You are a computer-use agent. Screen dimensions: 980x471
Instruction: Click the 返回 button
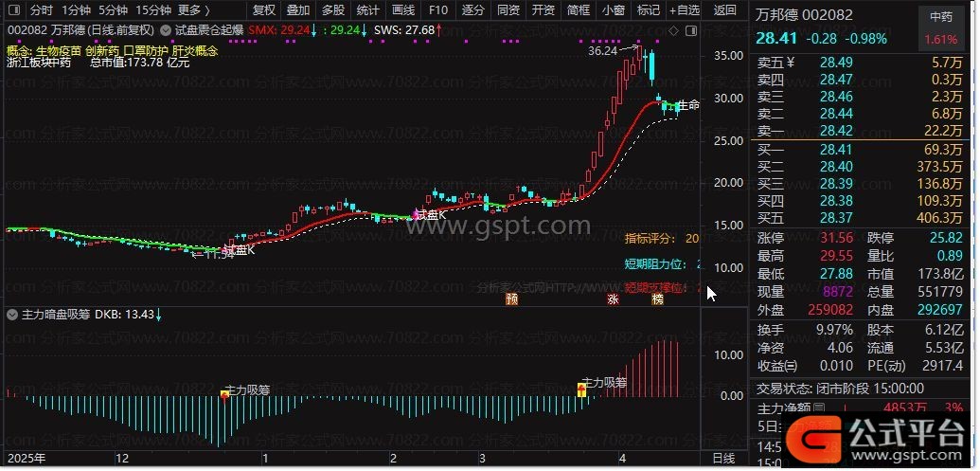pyautogui.click(x=725, y=10)
